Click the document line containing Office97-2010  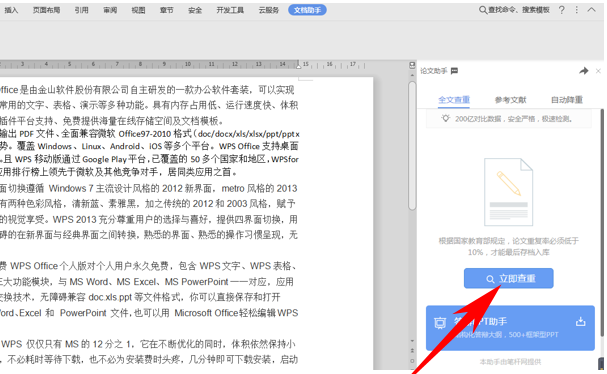(x=150, y=134)
